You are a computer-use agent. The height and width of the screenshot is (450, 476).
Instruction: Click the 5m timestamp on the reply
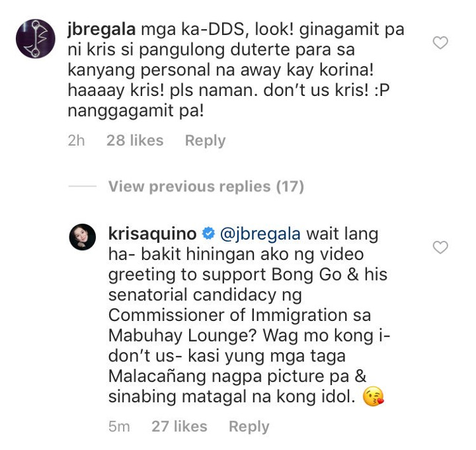coord(119,426)
